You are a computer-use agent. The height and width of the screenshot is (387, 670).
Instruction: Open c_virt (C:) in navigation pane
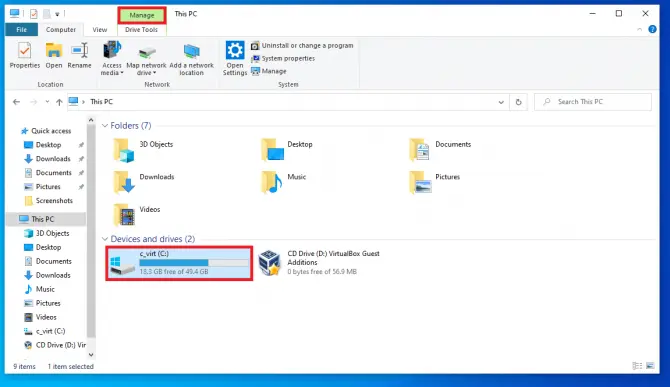[x=50, y=331]
